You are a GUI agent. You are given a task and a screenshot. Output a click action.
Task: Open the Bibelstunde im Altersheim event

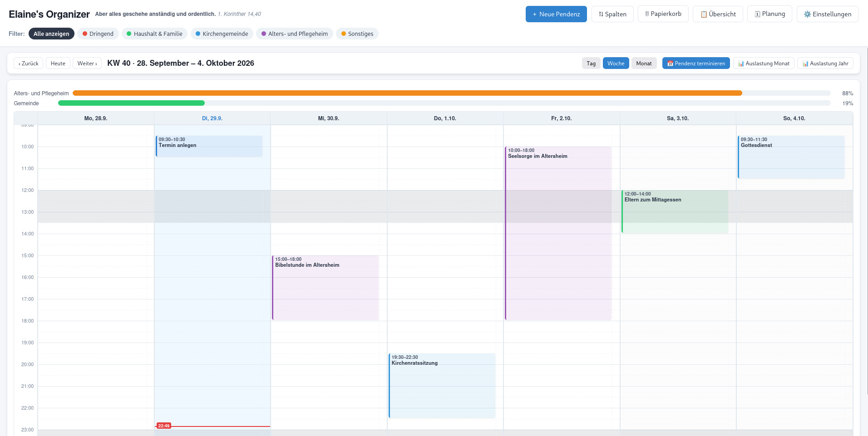325,288
